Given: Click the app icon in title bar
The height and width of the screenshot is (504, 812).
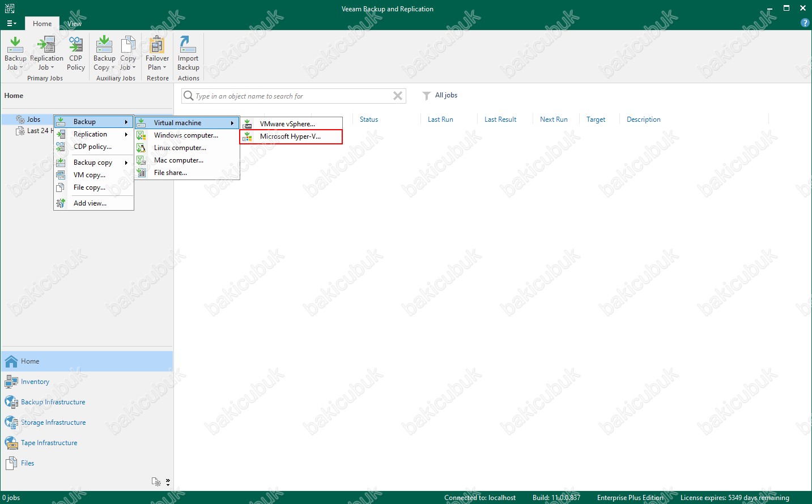Looking at the screenshot, I should [x=10, y=8].
